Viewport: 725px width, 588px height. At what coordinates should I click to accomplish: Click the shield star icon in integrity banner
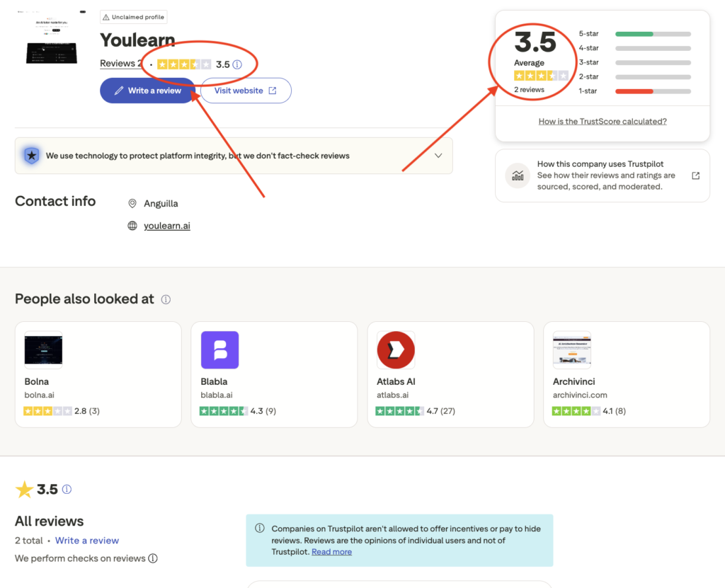(x=31, y=156)
